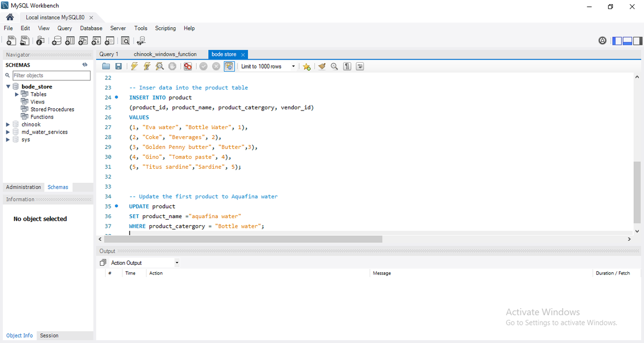Image resolution: width=644 pixels, height=343 pixels.
Task: Expand the Tables node
Action: pyautogui.click(x=17, y=94)
